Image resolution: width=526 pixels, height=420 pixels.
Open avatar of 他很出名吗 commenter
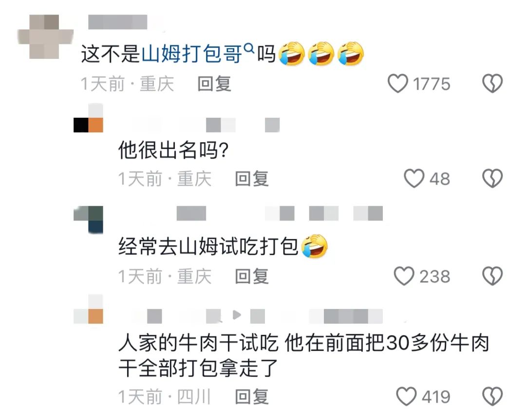(88, 118)
